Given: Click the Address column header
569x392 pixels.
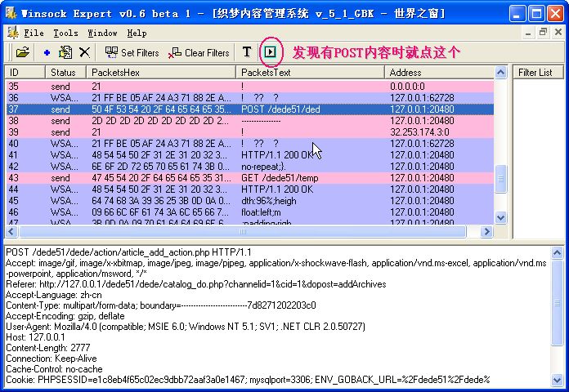Looking at the screenshot, I should click(440, 72).
